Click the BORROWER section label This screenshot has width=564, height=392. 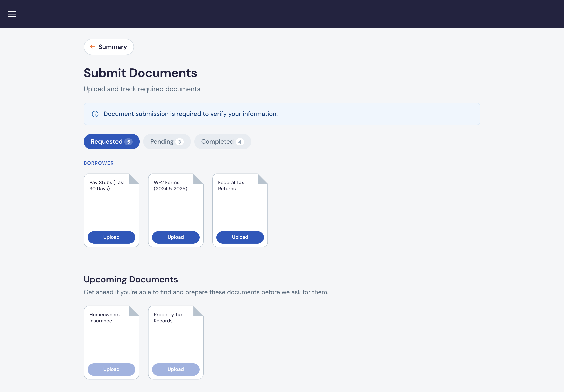coord(99,163)
